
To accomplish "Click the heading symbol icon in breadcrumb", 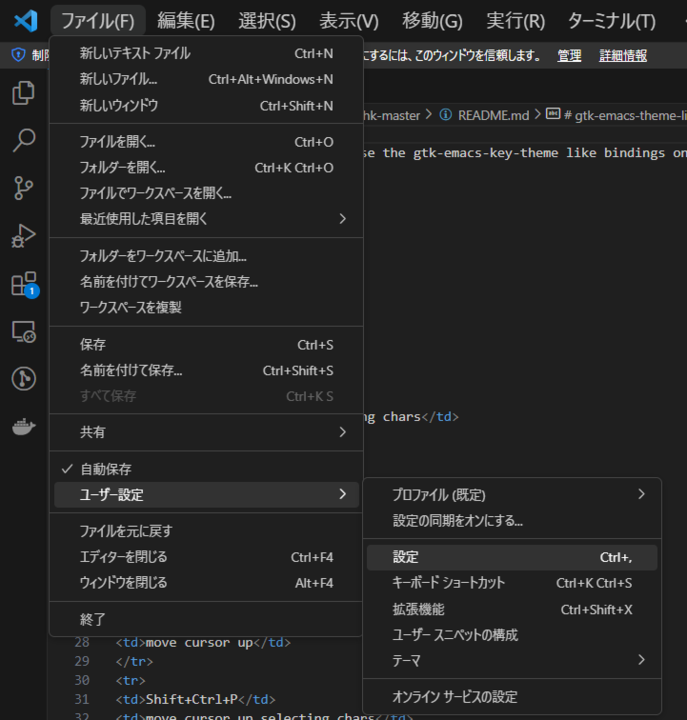I will [553, 113].
